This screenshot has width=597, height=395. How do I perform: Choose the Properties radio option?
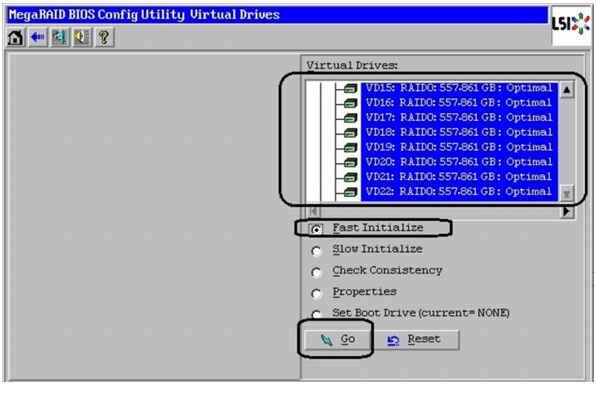[316, 294]
